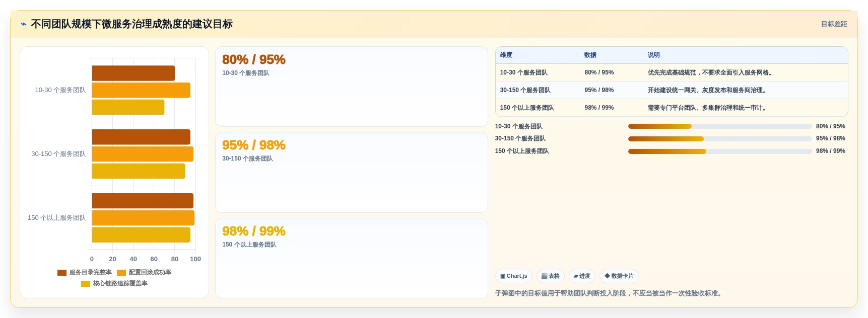This screenshot has height=318, width=868.
Task: Click the dark orange bar for 10-30 个服务团队
Action: click(x=133, y=73)
